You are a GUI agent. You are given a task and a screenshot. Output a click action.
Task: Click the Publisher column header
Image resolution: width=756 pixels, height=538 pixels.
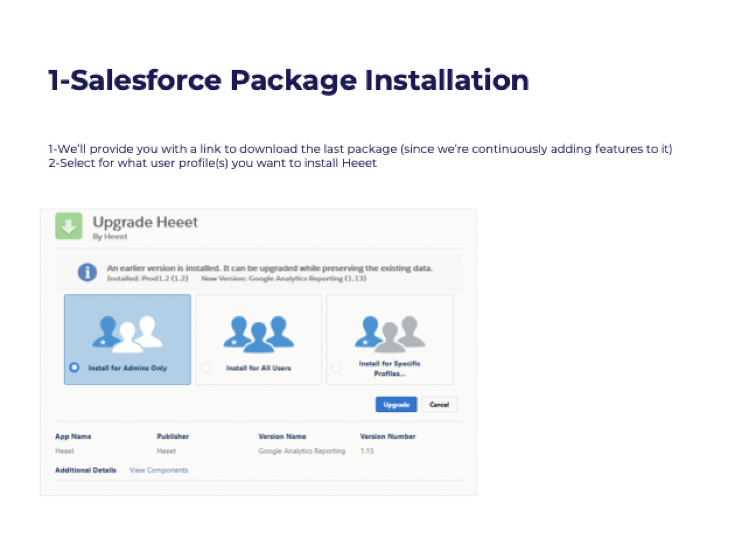tap(173, 436)
